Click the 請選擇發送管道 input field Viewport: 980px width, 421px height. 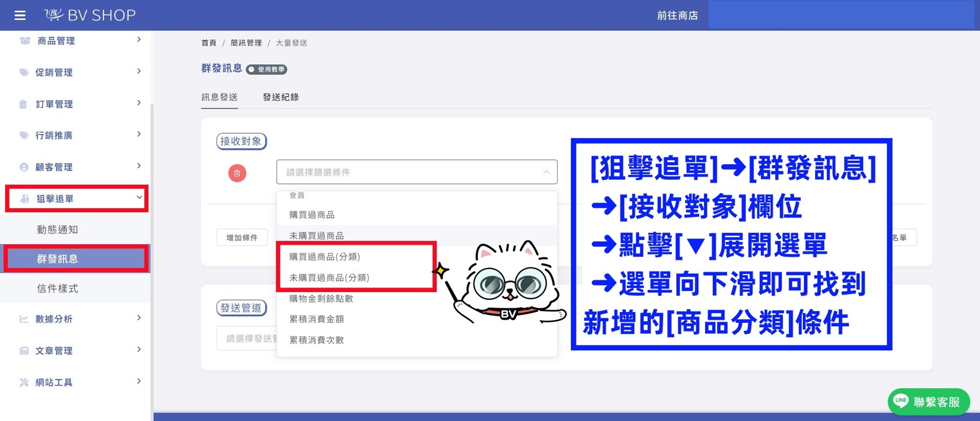pyautogui.click(x=247, y=338)
